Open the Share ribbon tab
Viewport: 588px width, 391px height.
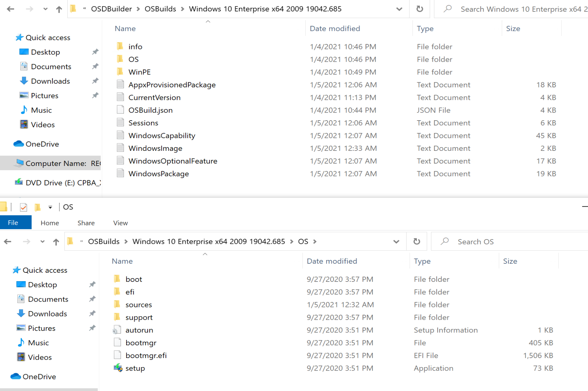[x=86, y=223]
